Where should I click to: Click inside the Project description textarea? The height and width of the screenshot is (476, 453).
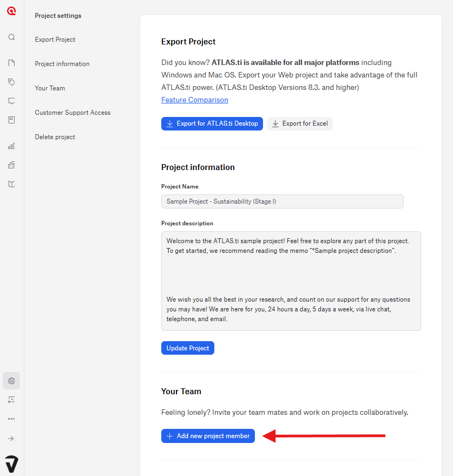click(291, 281)
